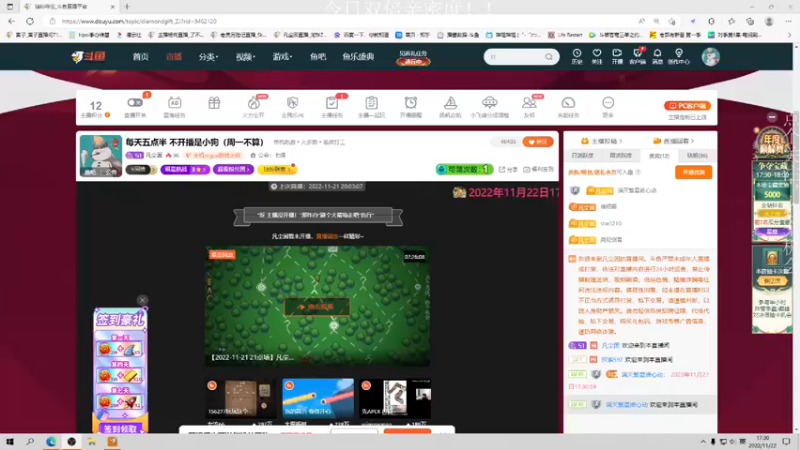The height and width of the screenshot is (450, 800).
Task: Open the client download icon with red badge
Action: (637, 56)
